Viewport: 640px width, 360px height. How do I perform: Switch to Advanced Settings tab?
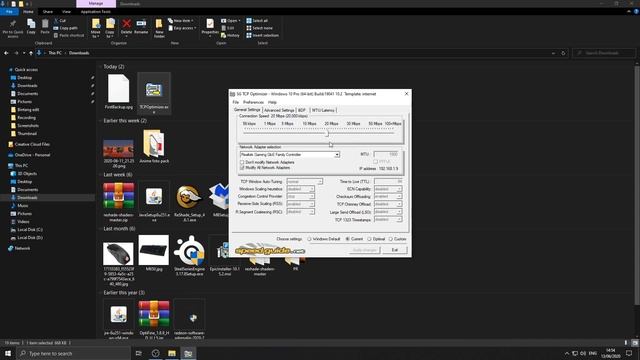pos(279,110)
